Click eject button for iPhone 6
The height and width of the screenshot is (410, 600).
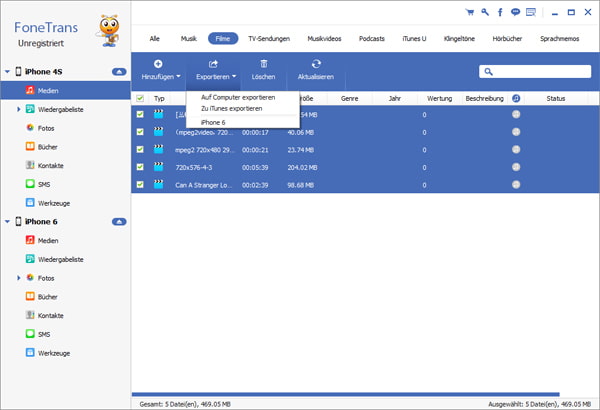pos(119,222)
